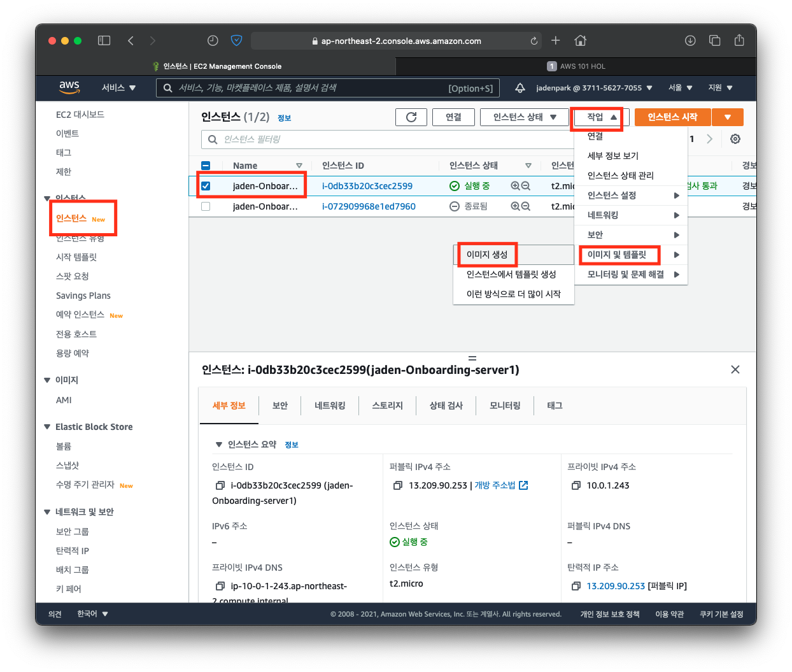Open the external link icon beside 개방 주소법
The image size is (792, 672).
point(523,485)
